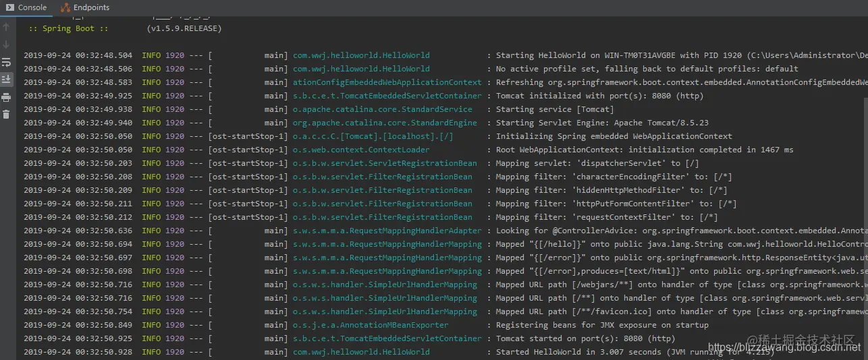Click timestamp '2019-09-24 00:32:49.925'
Screen dimensions: 868x360
(x=78, y=96)
